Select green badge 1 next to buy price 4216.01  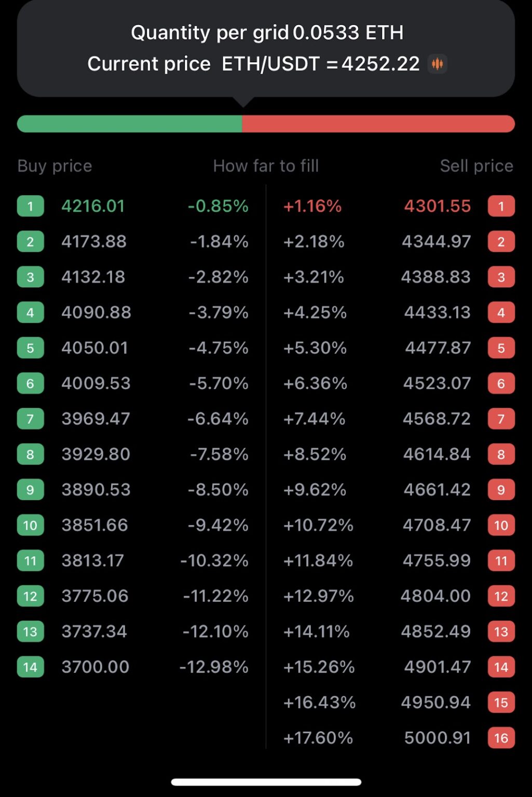click(30, 206)
